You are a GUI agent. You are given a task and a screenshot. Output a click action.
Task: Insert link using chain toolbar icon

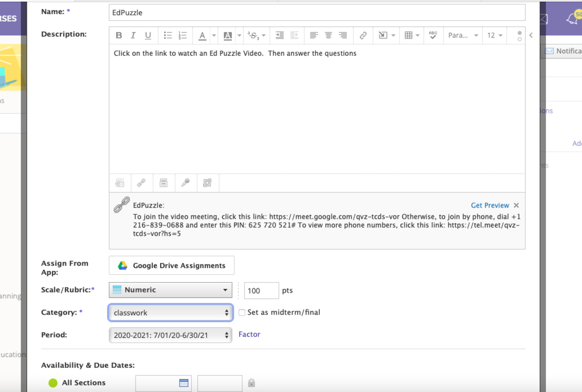[x=363, y=35]
